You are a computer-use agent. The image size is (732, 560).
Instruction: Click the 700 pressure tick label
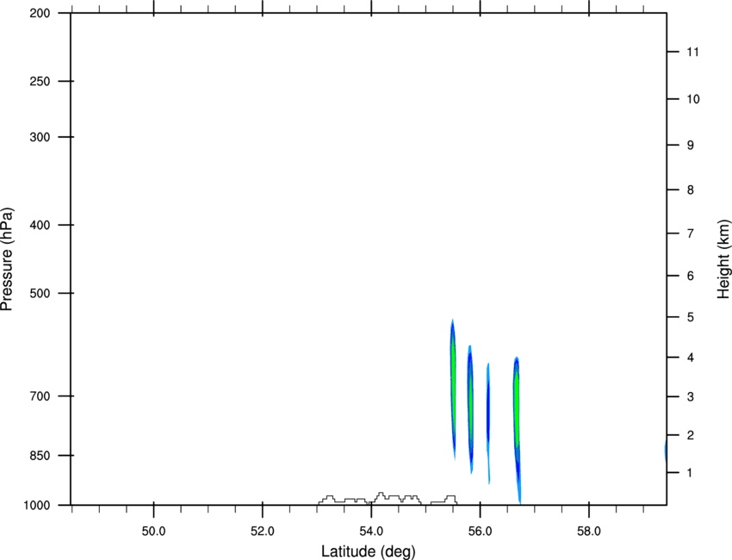pos(40,396)
